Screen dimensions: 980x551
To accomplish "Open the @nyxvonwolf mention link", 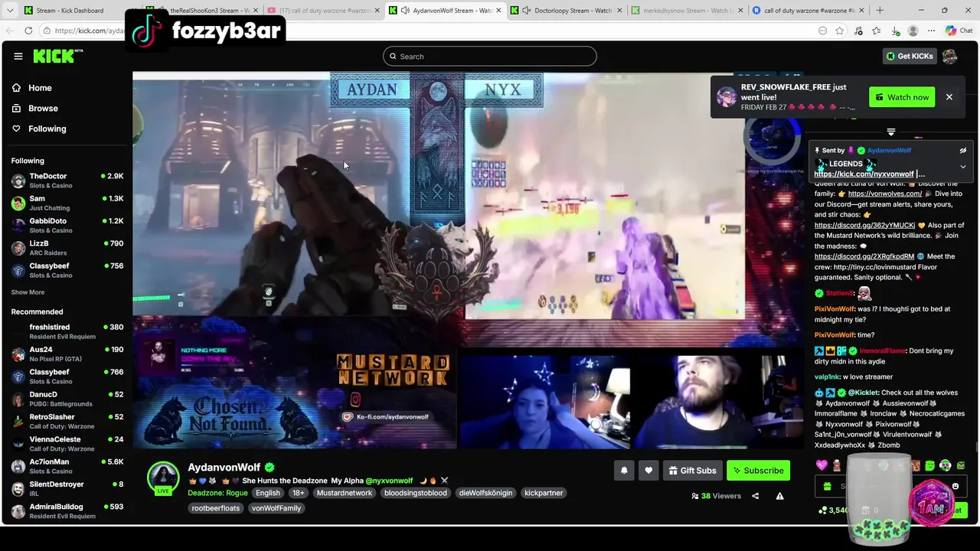I will point(389,481).
